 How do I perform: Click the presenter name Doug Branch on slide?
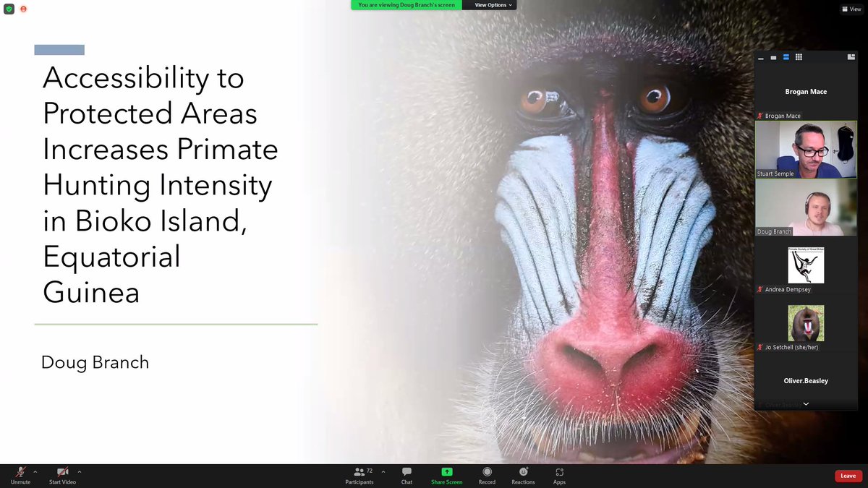click(95, 362)
